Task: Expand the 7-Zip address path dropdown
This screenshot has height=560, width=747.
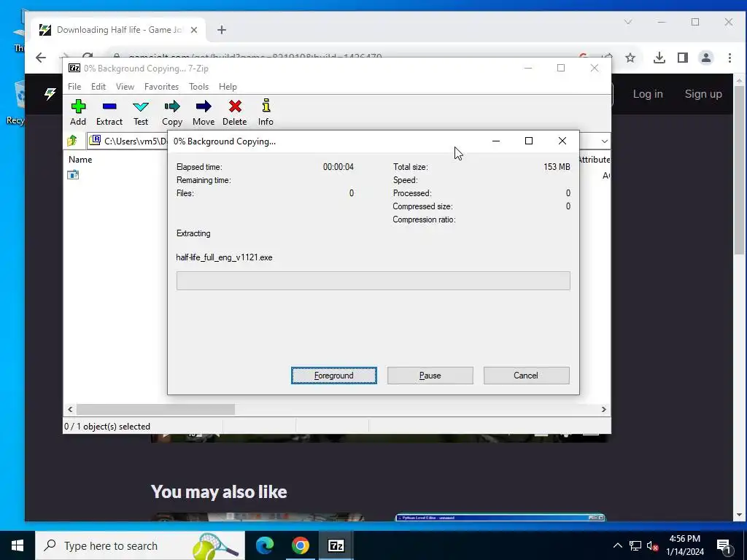Action: coord(604,141)
